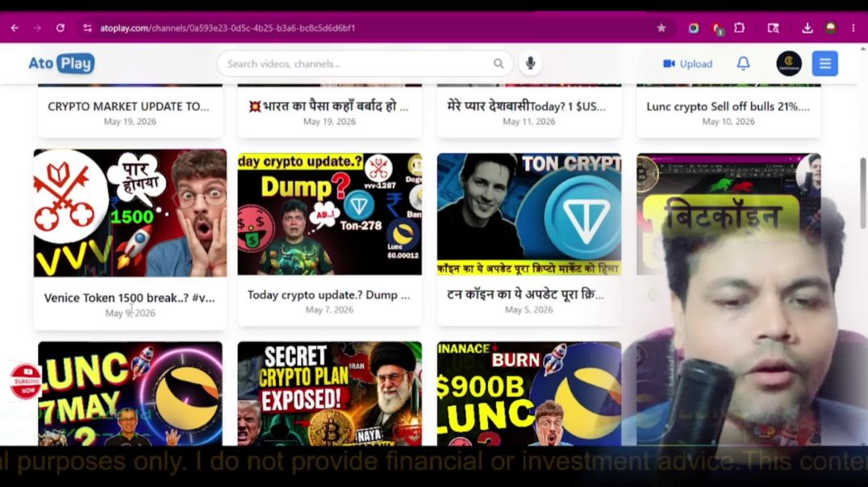Click the address bar URL

[x=227, y=27]
